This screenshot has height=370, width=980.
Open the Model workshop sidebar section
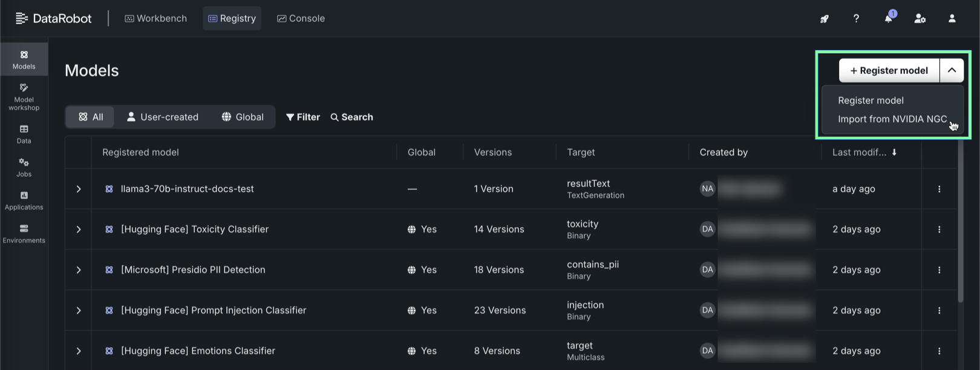24,96
